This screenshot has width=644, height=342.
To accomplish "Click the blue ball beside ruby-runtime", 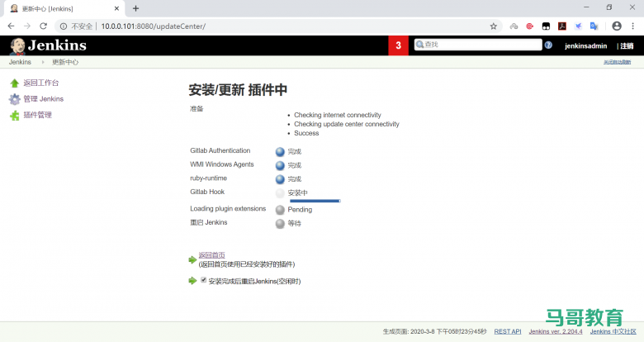I will 280,179.
